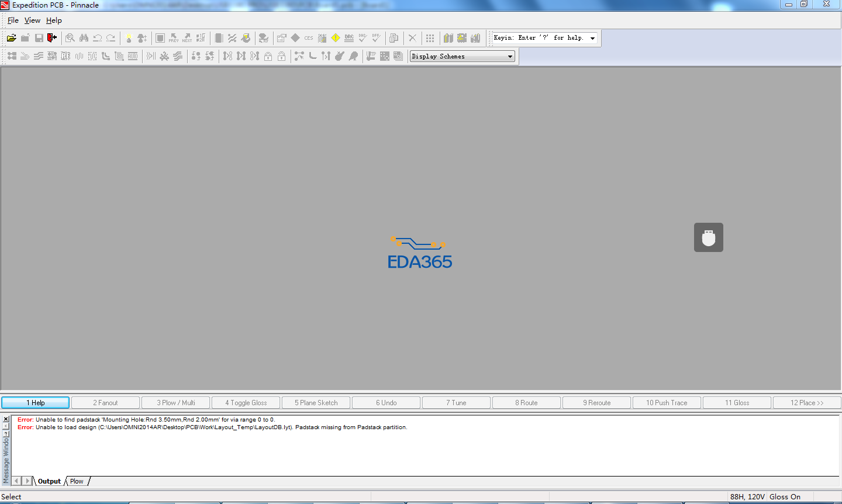The image size is (842, 504).
Task: Click the copy documents toolbar icon
Action: [x=394, y=38]
